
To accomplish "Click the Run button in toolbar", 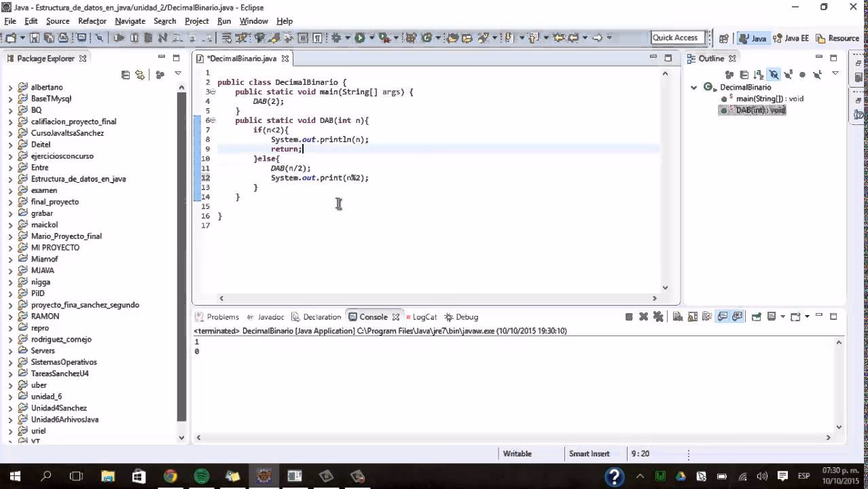I will click(x=359, y=38).
